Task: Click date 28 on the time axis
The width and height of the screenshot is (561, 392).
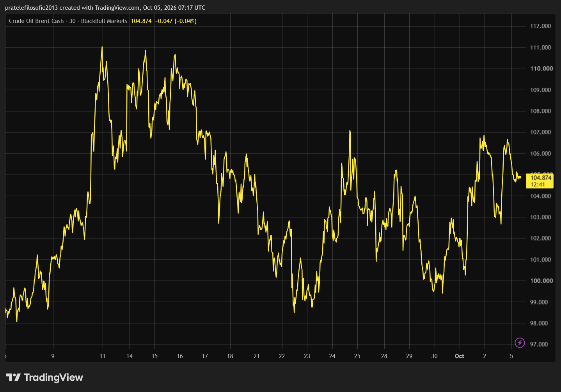Action: click(384, 356)
